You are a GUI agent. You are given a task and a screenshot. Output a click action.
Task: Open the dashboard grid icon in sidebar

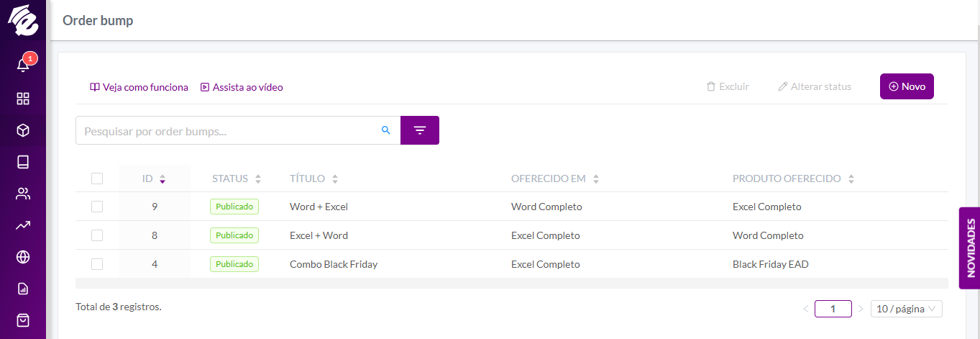(23, 99)
